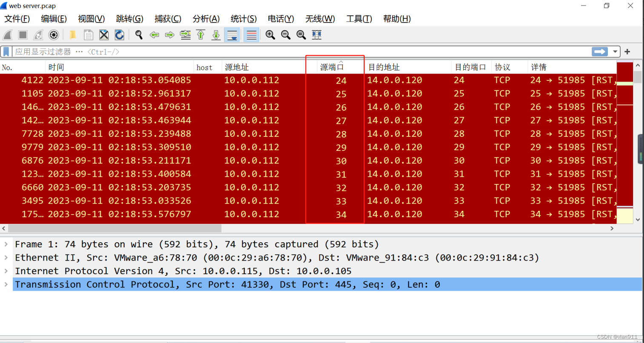This screenshot has width=644, height=343.
Task: Select packet 9779 row
Action: [x=308, y=147]
